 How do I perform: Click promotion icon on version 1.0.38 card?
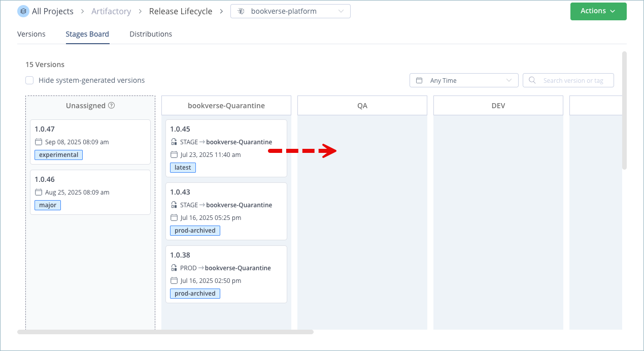coord(174,268)
